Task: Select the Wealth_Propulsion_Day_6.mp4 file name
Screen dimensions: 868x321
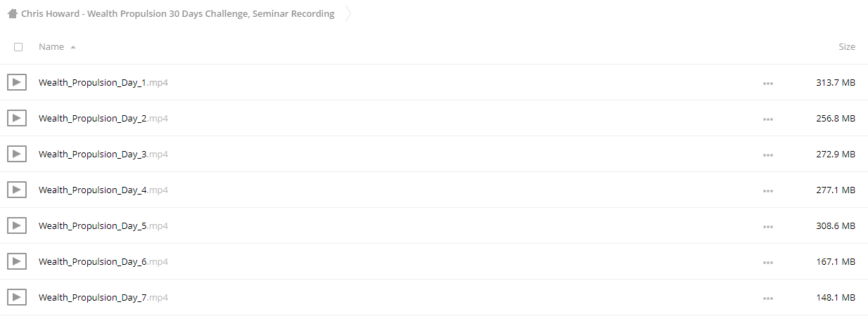Action: coord(103,262)
